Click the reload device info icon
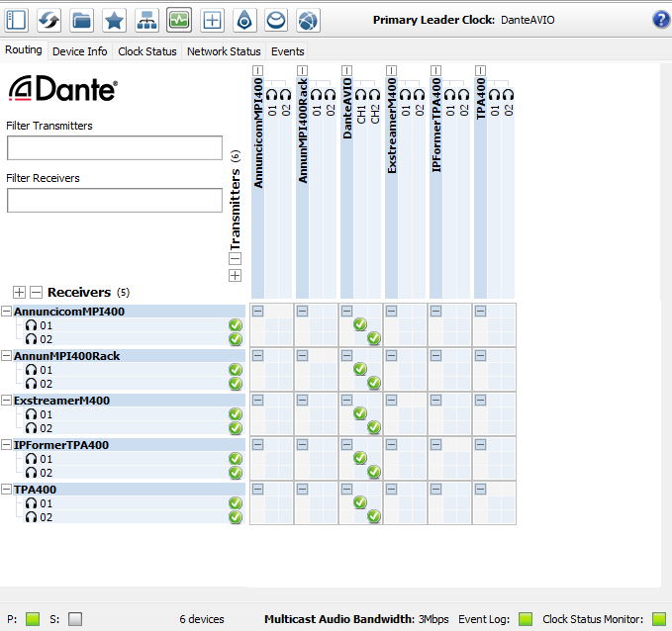 [49, 19]
